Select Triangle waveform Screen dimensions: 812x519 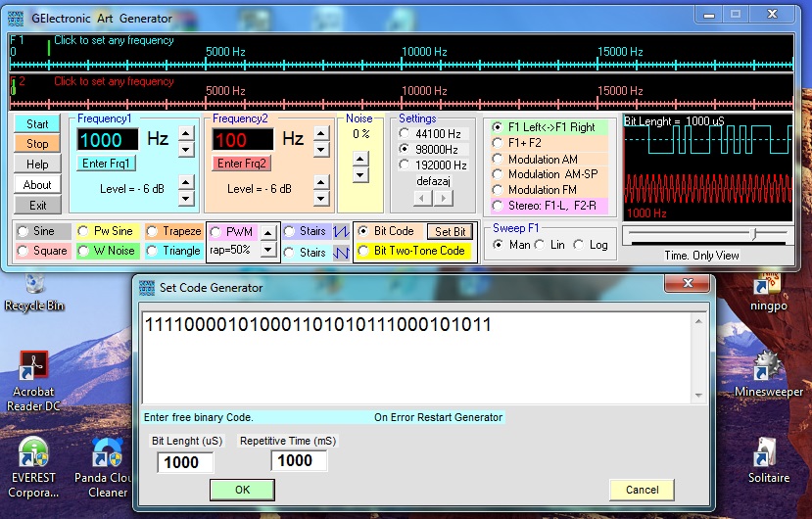[x=173, y=251]
